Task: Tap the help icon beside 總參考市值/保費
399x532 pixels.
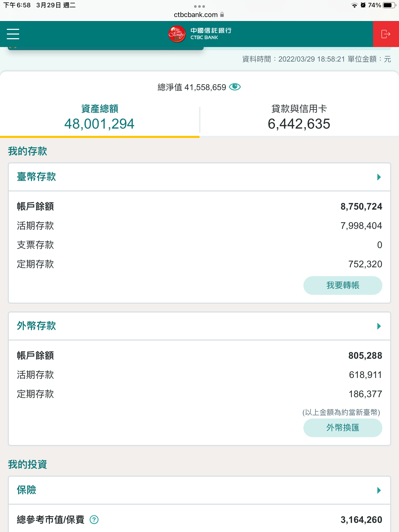Action: [x=94, y=520]
